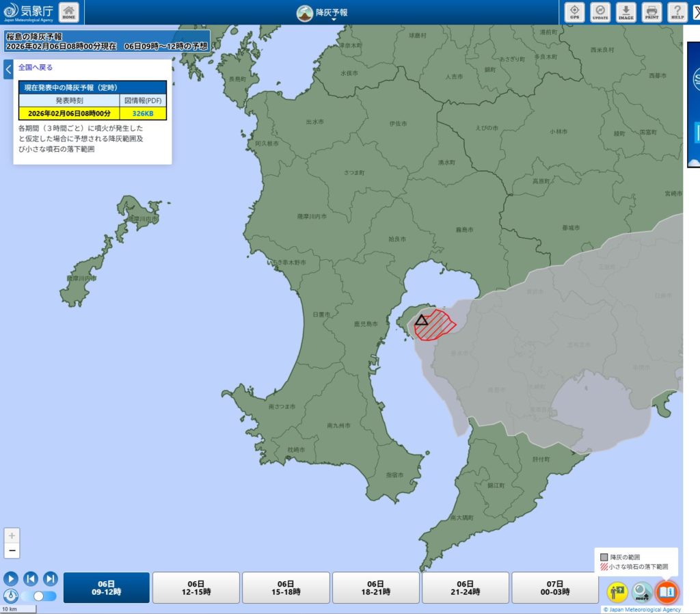Click the 全国へ戻る link

pyautogui.click(x=36, y=68)
